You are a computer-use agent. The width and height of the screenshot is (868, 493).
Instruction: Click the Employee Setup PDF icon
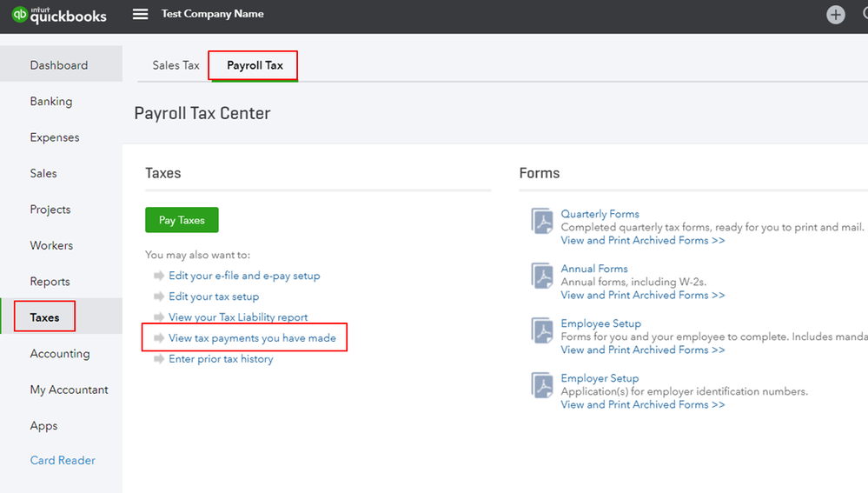tap(542, 331)
